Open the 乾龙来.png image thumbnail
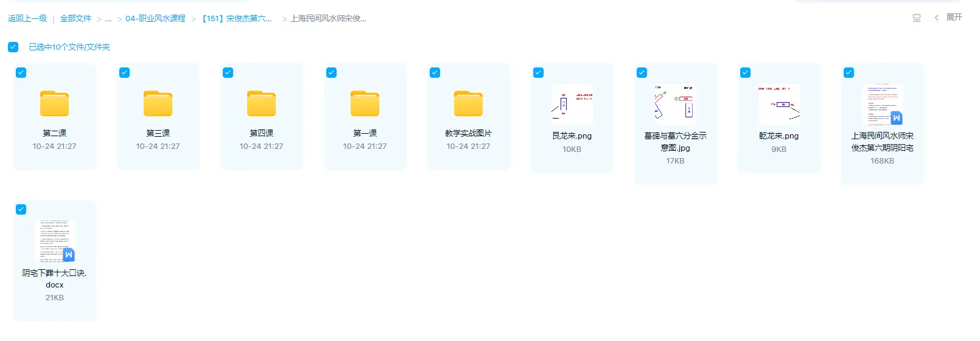This screenshot has height=341, width=980. point(779,105)
